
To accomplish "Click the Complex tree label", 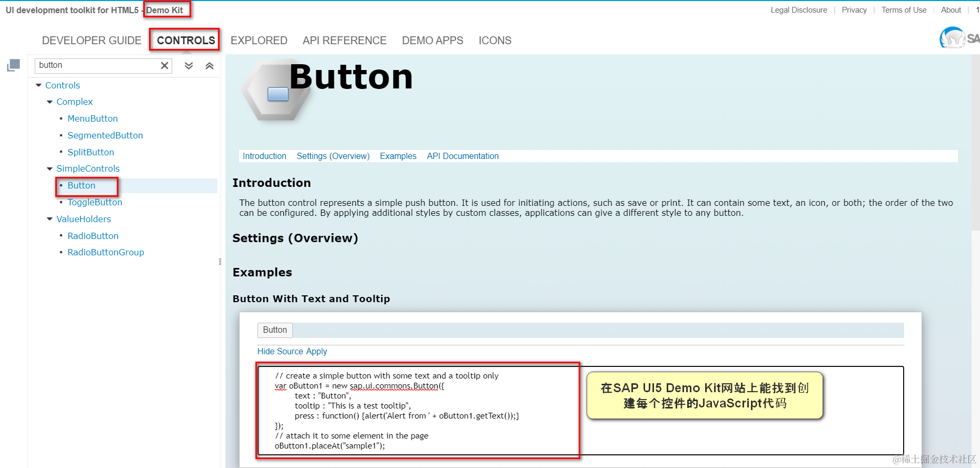I will coord(75,102).
